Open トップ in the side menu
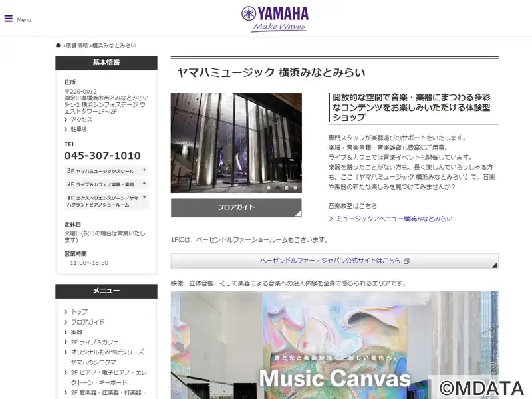532x399 pixels. pos(79,311)
